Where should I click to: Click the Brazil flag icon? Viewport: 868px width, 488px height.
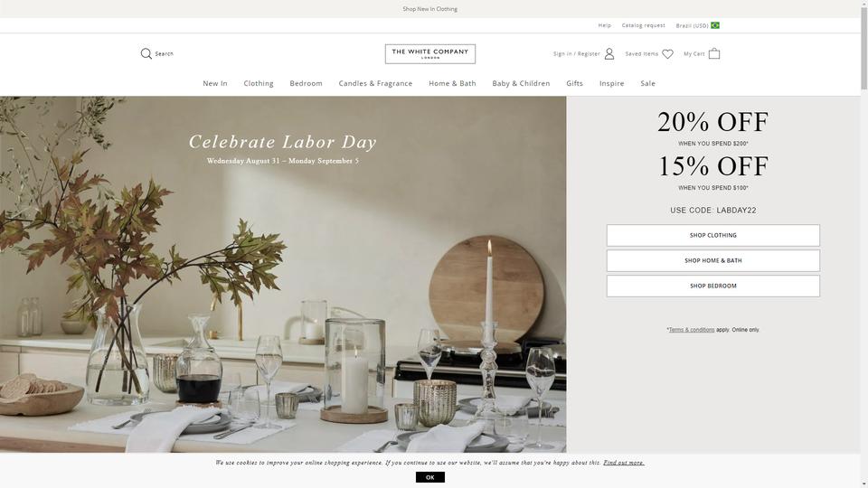coord(715,25)
